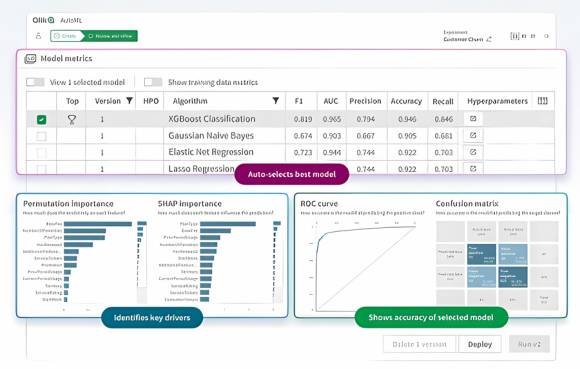Click the Deploy button

tap(480, 344)
